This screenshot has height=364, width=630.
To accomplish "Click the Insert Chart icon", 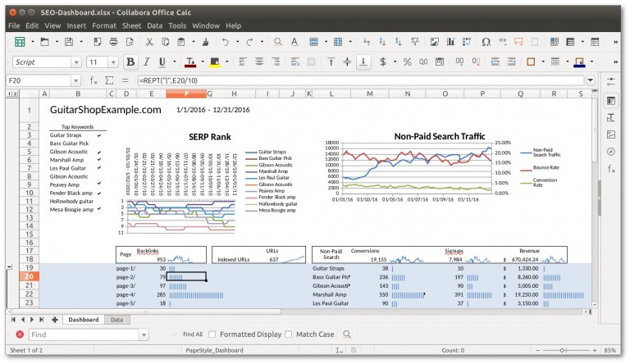I will 450,42.
